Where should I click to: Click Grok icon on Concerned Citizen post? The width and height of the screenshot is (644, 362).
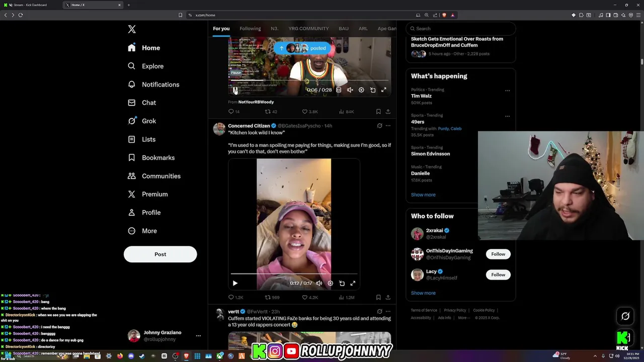(x=380, y=126)
